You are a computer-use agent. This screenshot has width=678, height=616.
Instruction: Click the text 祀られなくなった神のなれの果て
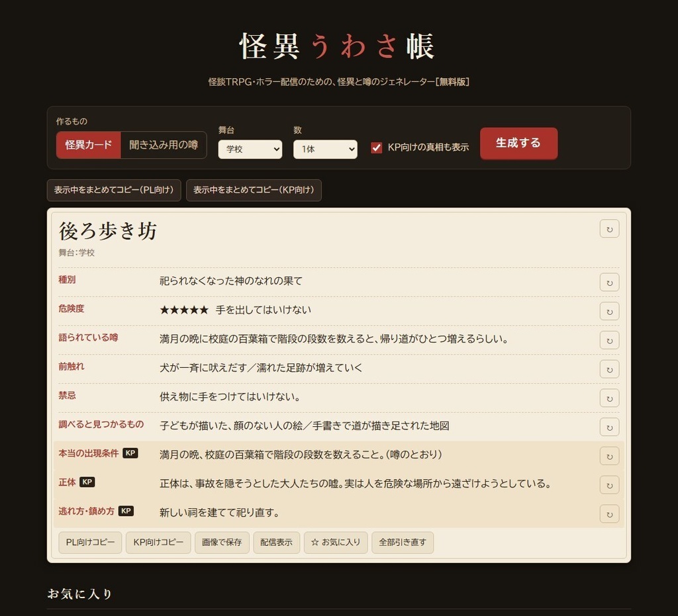[x=231, y=281]
